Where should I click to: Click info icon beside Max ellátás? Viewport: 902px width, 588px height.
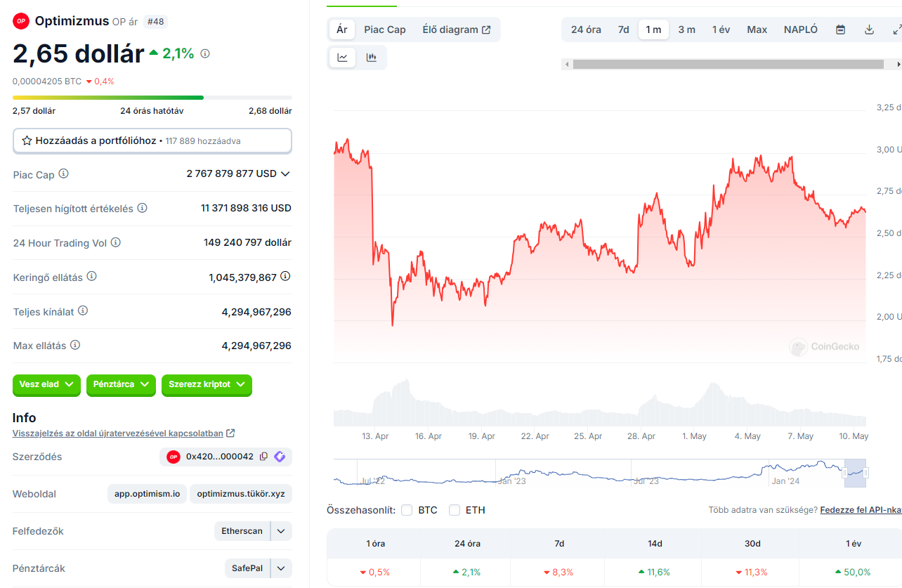tap(75, 345)
